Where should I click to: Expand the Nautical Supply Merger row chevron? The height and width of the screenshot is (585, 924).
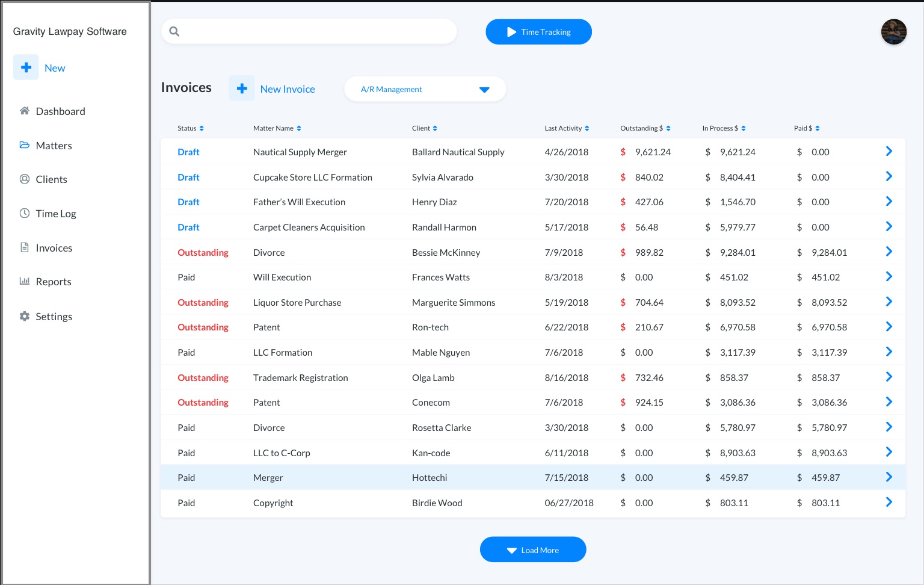point(889,152)
